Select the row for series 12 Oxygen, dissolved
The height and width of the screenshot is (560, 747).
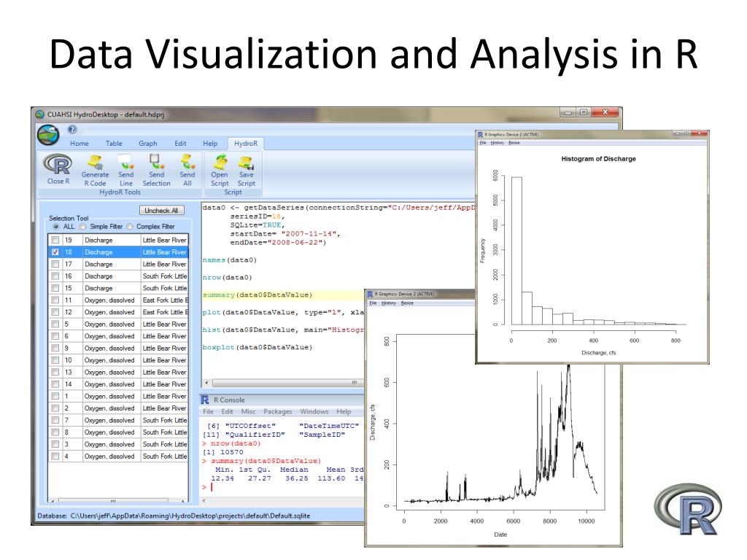pos(118,312)
